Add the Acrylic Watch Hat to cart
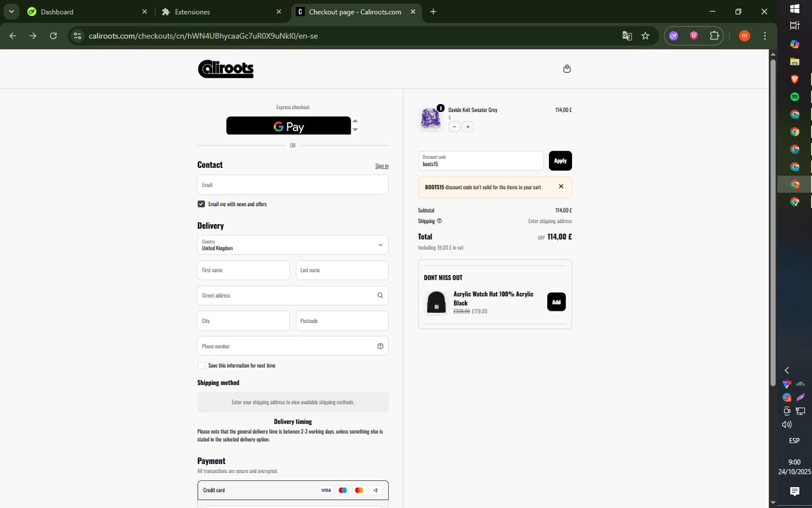Image resolution: width=812 pixels, height=508 pixels. point(556,302)
